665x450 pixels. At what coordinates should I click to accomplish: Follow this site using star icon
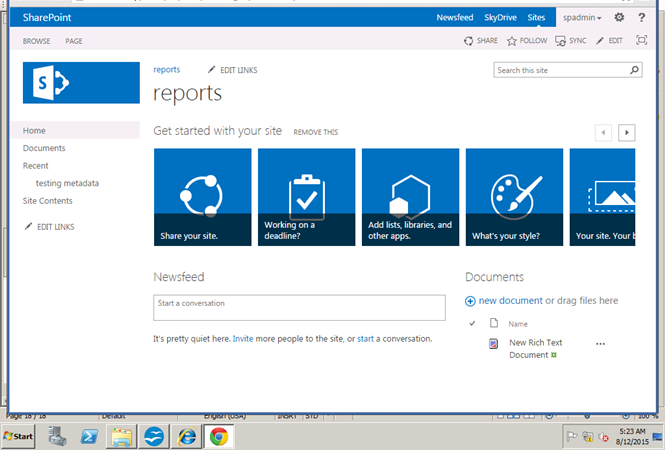coord(512,41)
